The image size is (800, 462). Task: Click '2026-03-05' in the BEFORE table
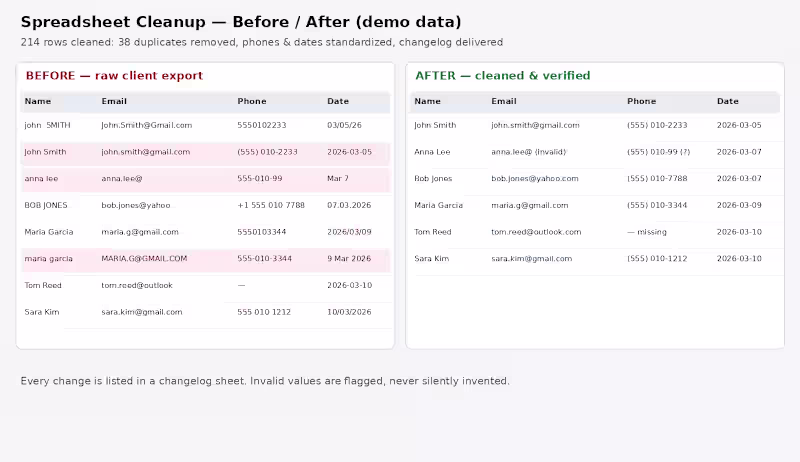point(349,152)
